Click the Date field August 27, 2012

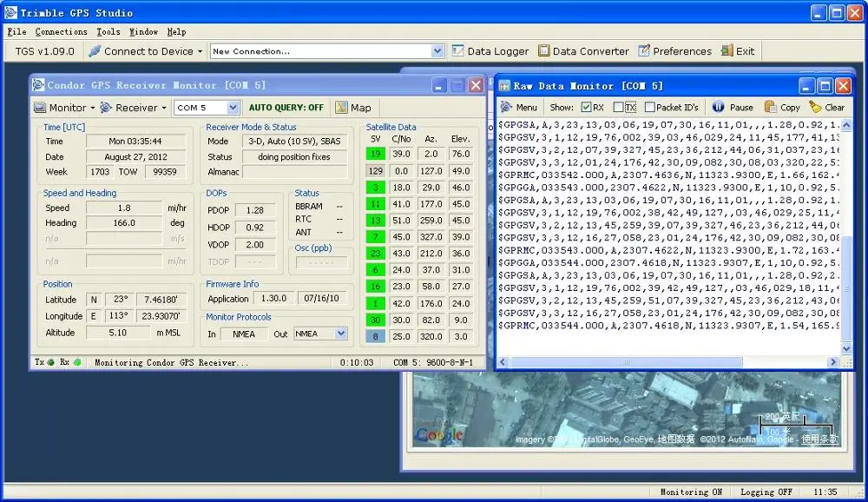(135, 157)
